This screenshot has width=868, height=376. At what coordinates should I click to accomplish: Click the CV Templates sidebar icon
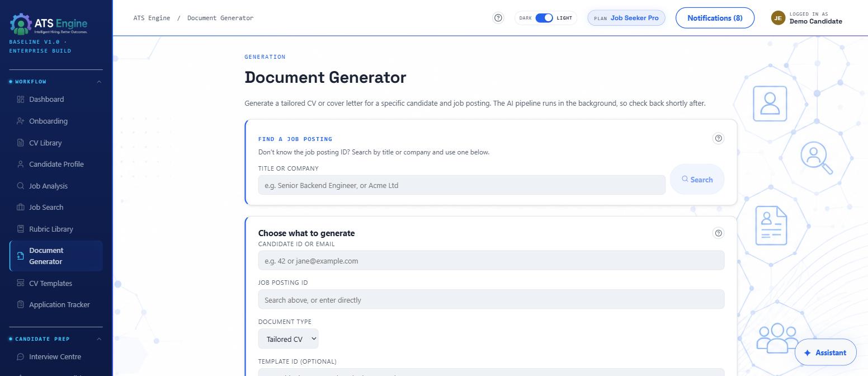[21, 283]
